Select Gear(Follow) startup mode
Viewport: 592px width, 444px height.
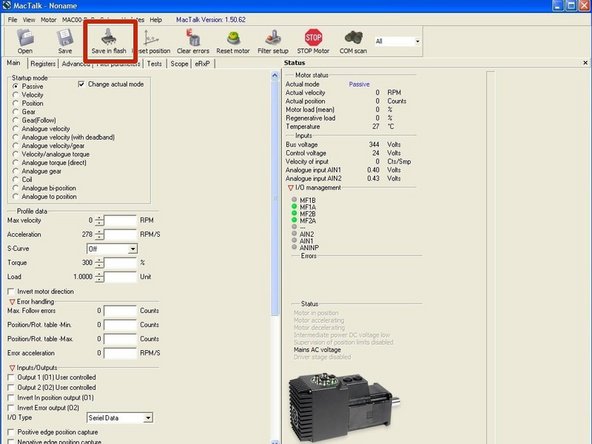(15, 120)
